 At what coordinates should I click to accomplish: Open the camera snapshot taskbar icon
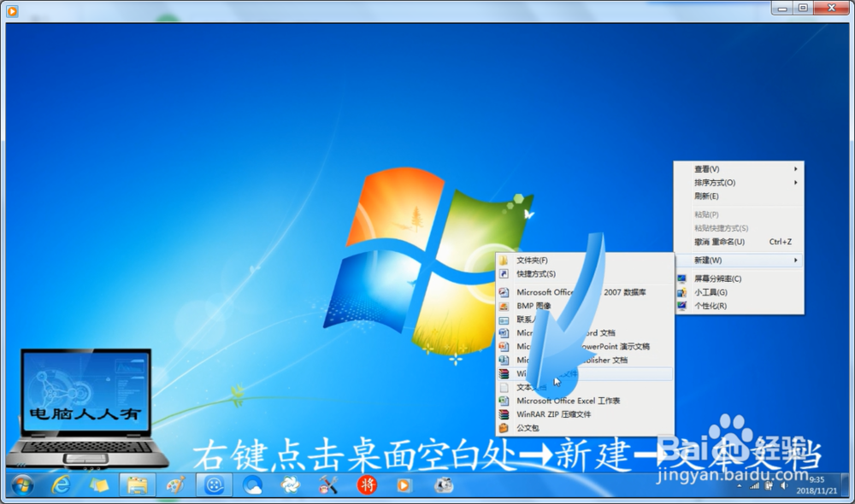[444, 485]
